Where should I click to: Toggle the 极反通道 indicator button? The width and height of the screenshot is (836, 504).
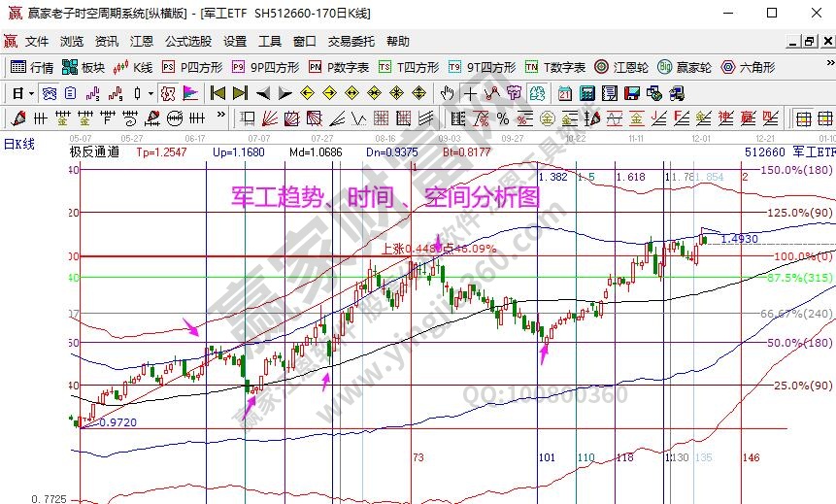coord(95,152)
